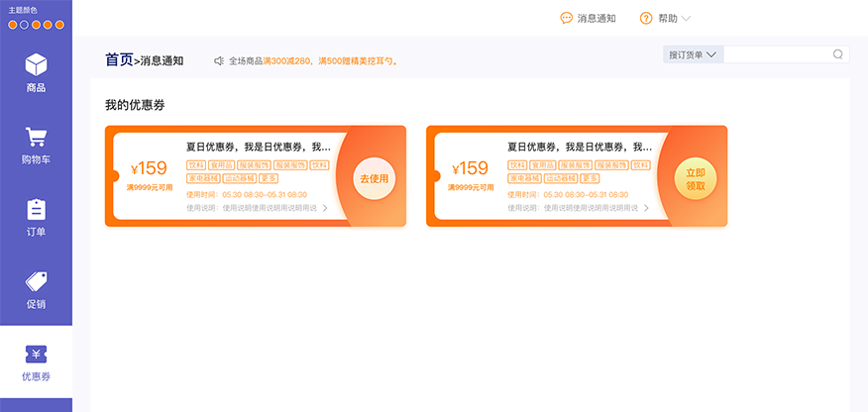Open the 商品 cube icon in sidebar

click(x=36, y=65)
